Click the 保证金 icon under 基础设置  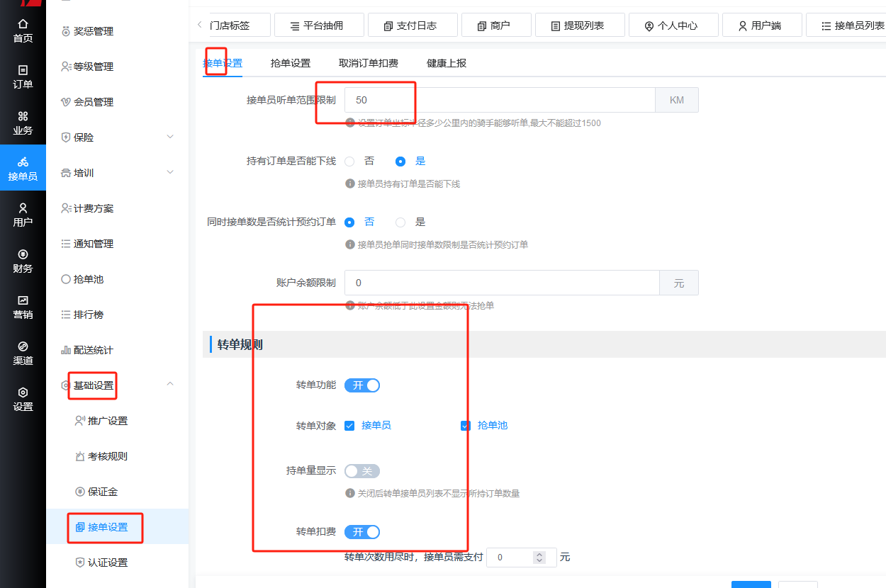(80, 492)
